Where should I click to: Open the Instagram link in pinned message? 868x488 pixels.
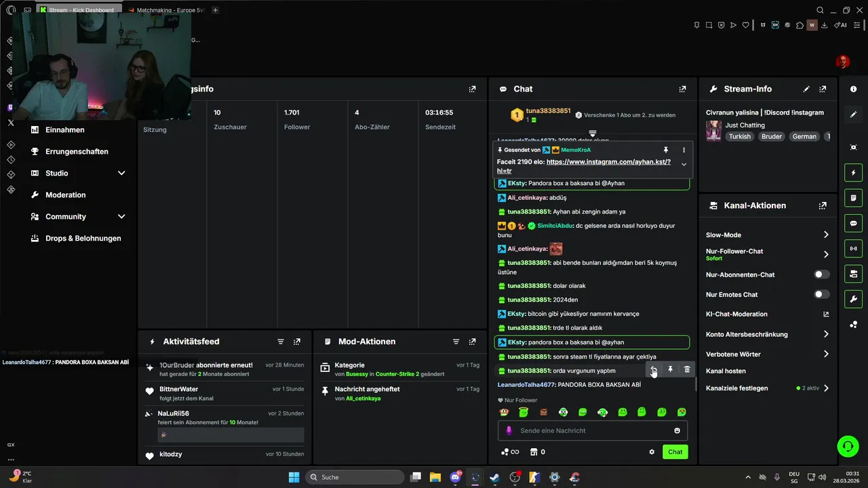coord(584,167)
